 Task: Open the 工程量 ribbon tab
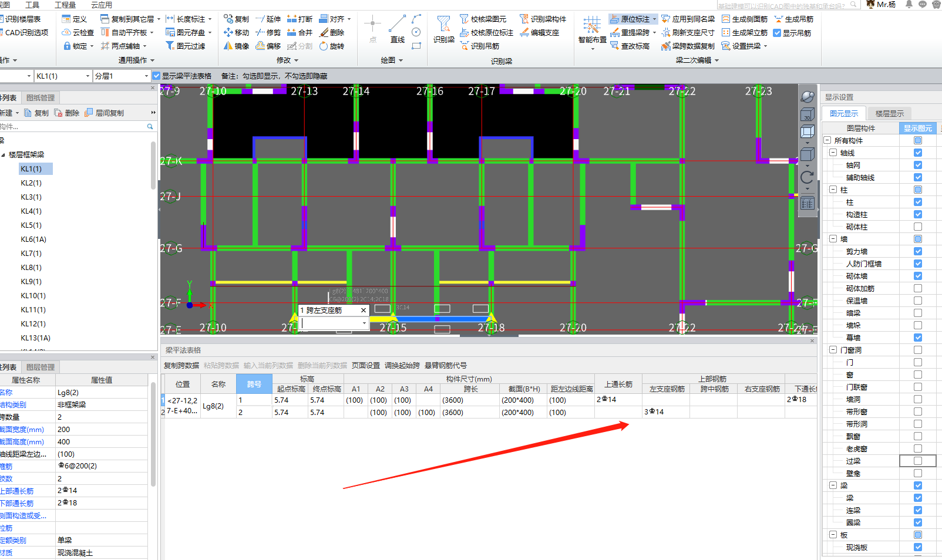pos(66,5)
